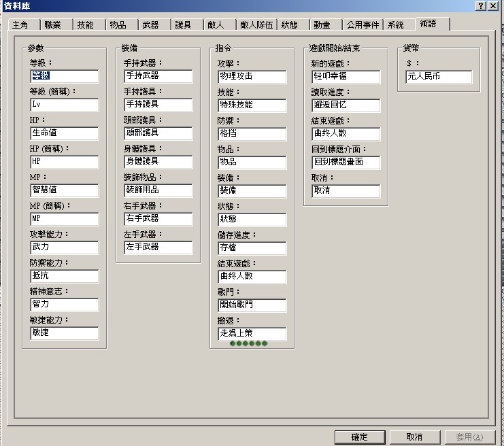Focus the 等級 input field
504x446 pixels.
click(x=65, y=76)
